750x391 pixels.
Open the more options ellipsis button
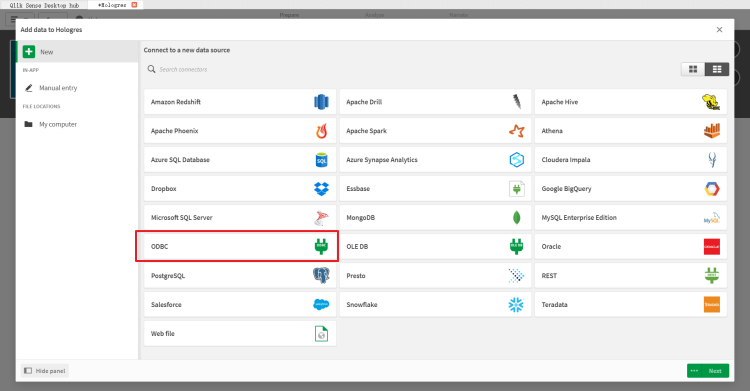pos(695,371)
